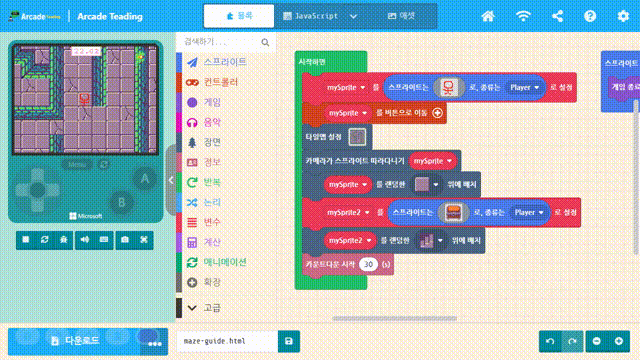
Task: Tap the simulator B button
Action: pyautogui.click(x=121, y=202)
